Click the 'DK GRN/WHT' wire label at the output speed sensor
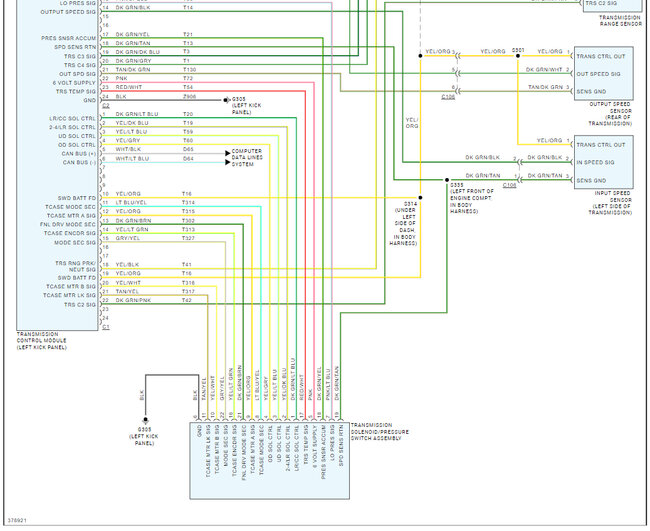The image size is (650, 531). (x=544, y=70)
